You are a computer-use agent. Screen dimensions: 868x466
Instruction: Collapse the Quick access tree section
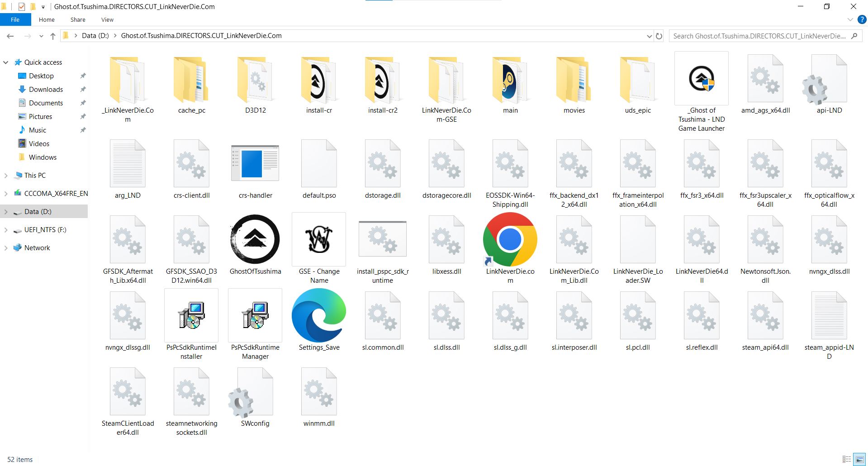point(6,62)
